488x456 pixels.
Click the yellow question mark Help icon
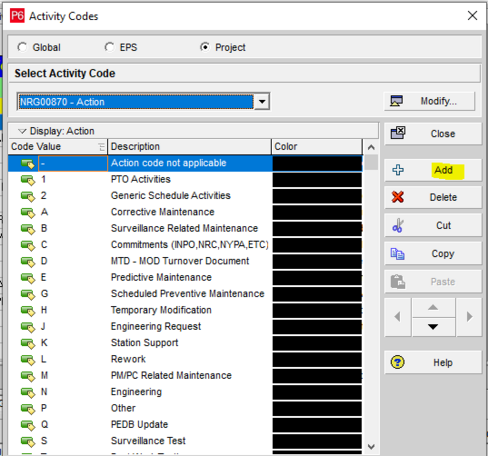coord(398,362)
